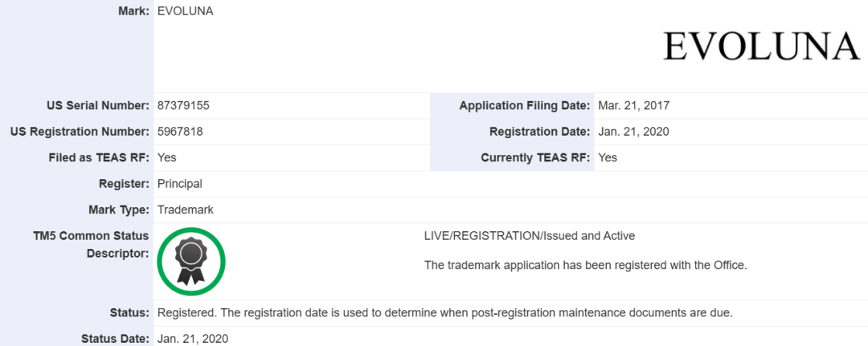The height and width of the screenshot is (346, 868).
Task: Click the sentence about registration with the Office
Action: [586, 265]
